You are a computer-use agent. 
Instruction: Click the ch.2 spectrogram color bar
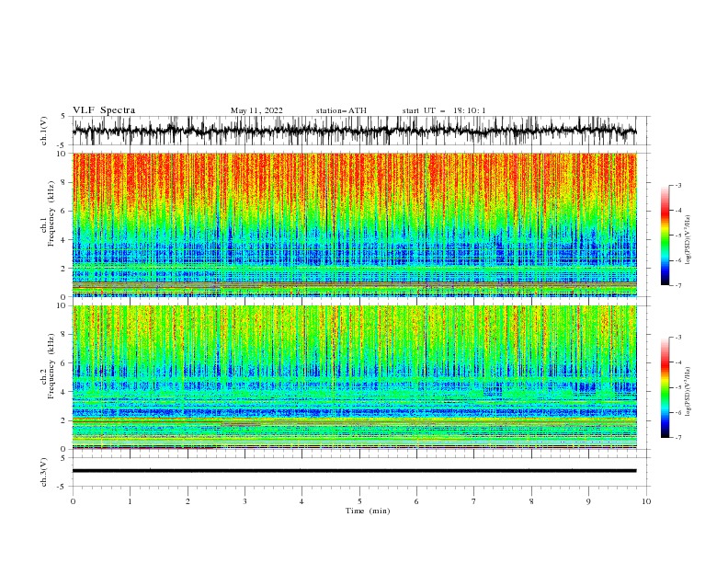665,387
